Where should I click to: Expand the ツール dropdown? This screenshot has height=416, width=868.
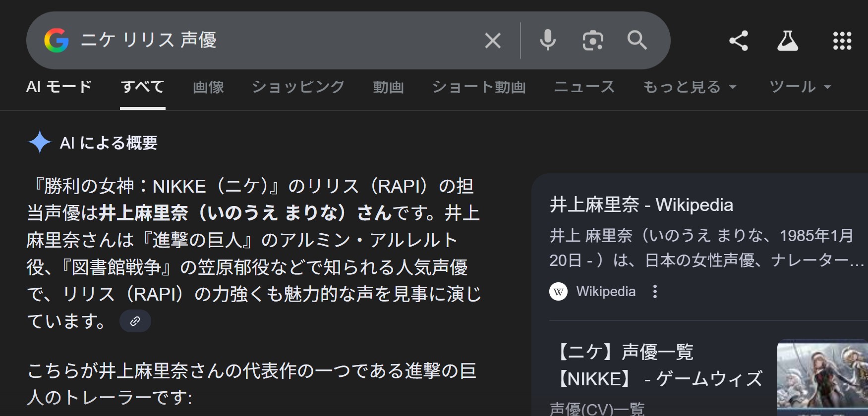click(x=800, y=87)
